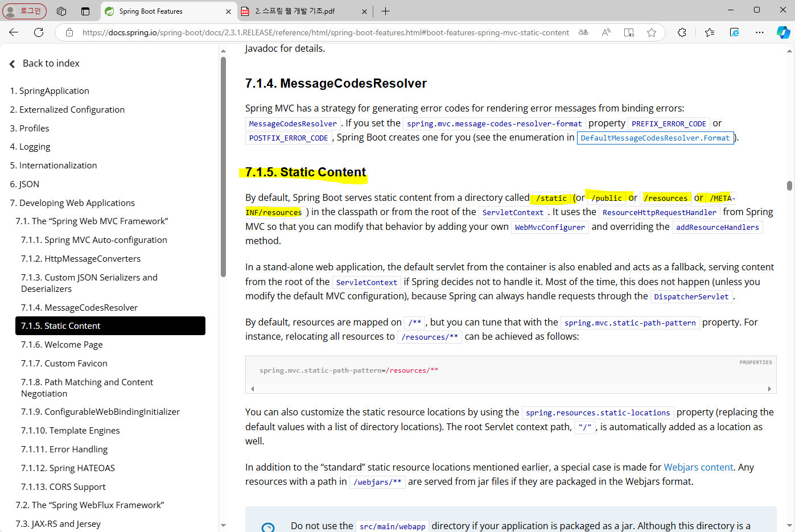
Task: Open 5. Internationalization section
Action: pyautogui.click(x=53, y=165)
